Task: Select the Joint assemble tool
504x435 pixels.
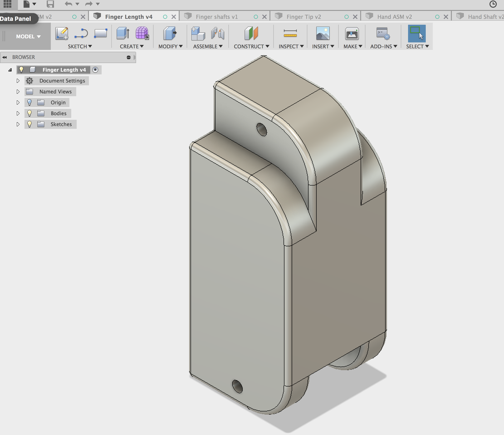Action: tap(218, 33)
